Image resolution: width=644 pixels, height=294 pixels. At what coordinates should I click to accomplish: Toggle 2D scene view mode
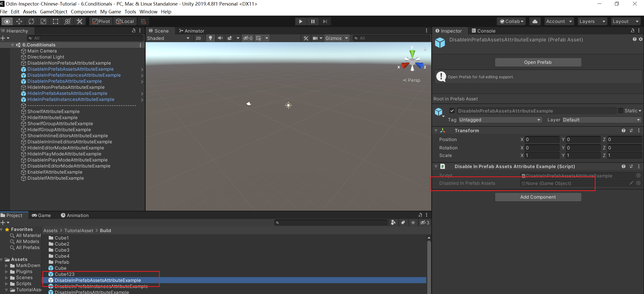198,38
